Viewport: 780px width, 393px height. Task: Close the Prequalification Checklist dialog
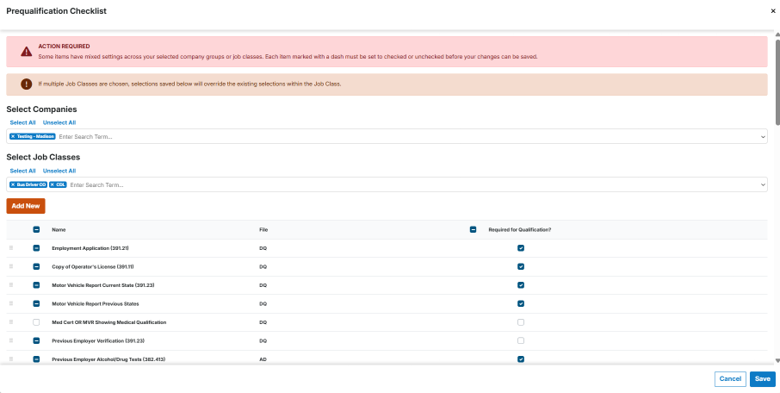click(x=773, y=11)
